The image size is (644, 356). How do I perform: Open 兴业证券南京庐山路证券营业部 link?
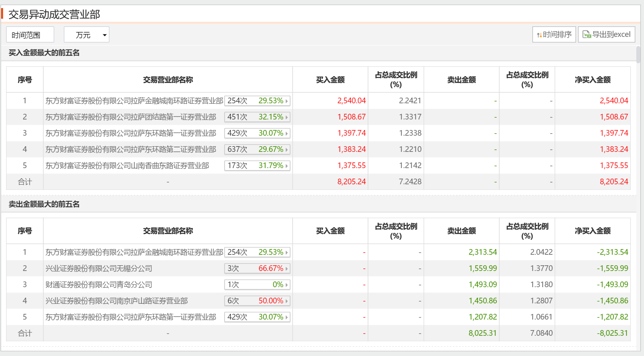tap(117, 301)
